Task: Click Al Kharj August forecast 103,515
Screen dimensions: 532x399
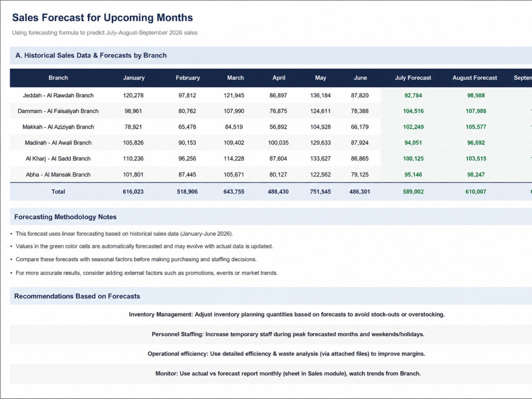Action: tap(476, 159)
